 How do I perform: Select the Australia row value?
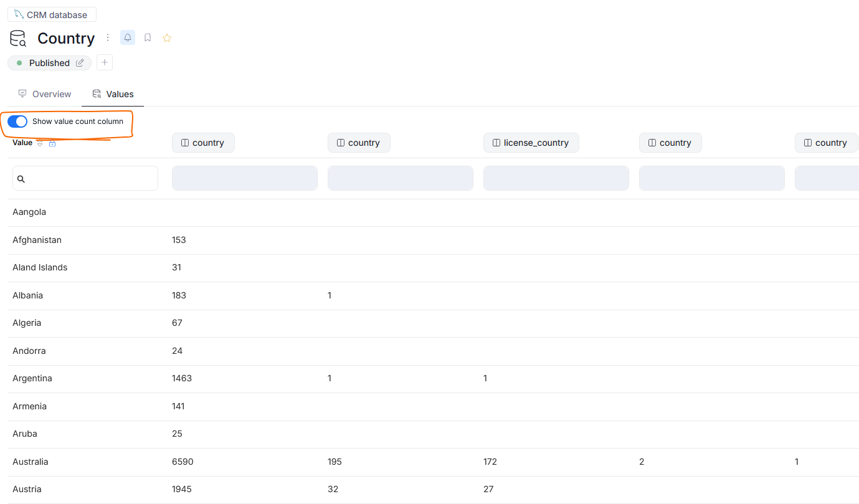pos(31,462)
